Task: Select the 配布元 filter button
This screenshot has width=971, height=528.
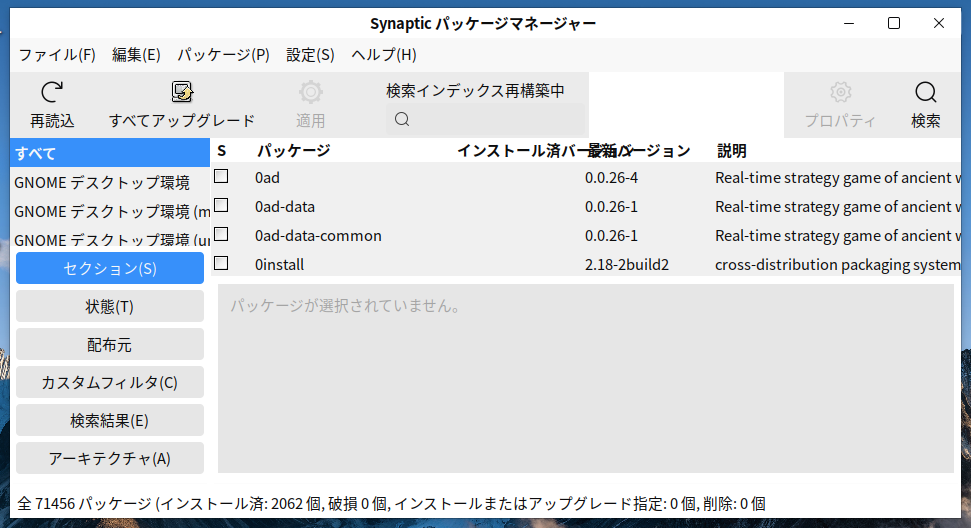Action: click(x=110, y=344)
